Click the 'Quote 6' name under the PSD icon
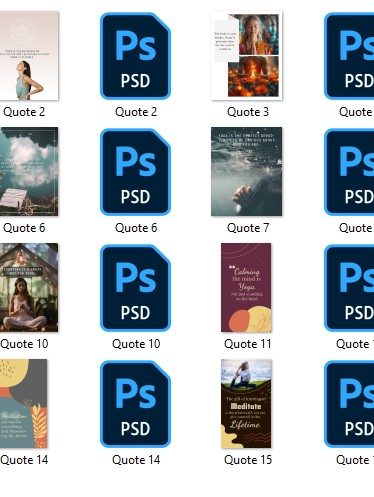The image size is (374, 497). (136, 228)
